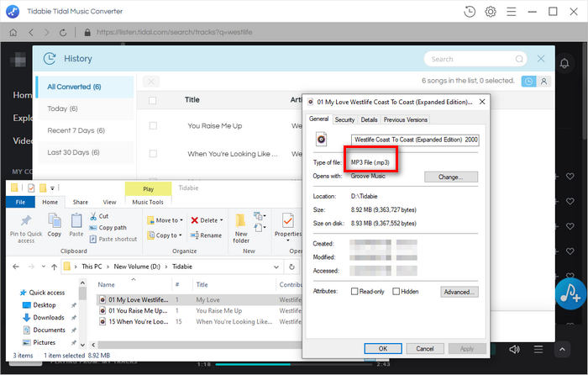588x375 pixels.
Task: Click Paste shortcut in Explorer ribbon
Action: (x=113, y=239)
